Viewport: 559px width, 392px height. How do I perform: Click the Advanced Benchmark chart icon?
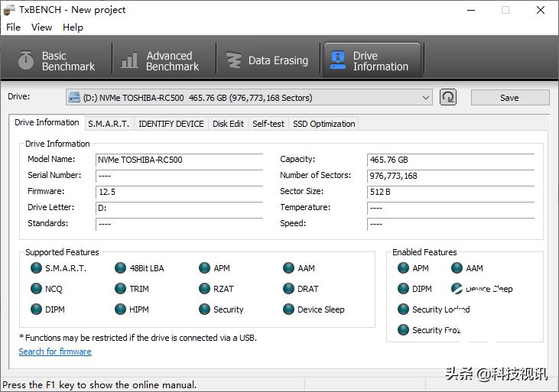coord(130,61)
